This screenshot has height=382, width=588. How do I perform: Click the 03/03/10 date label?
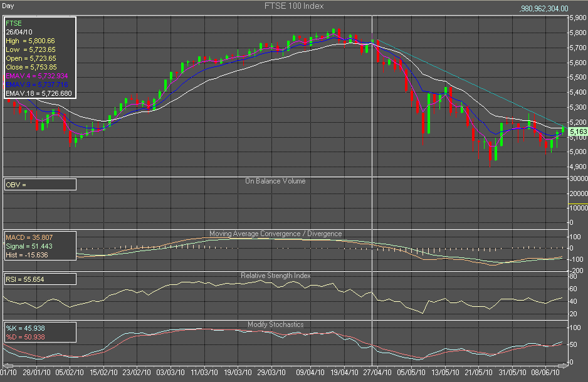click(171, 373)
